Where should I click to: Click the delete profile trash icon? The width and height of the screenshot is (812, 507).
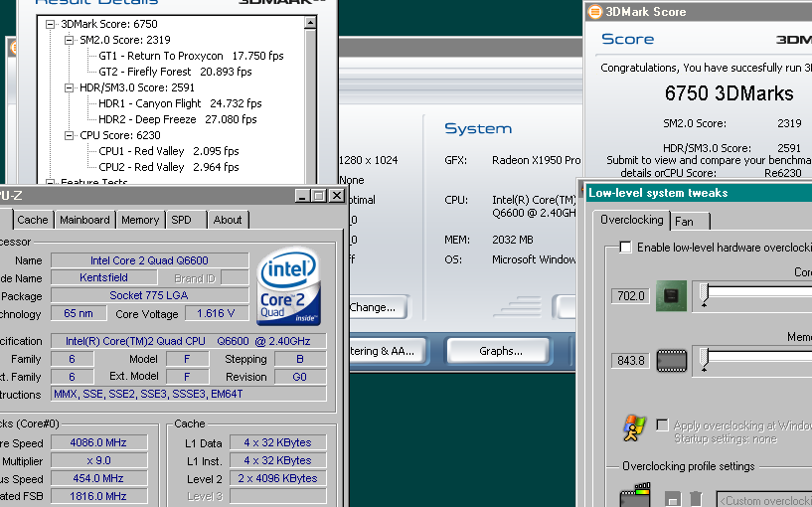[696, 499]
